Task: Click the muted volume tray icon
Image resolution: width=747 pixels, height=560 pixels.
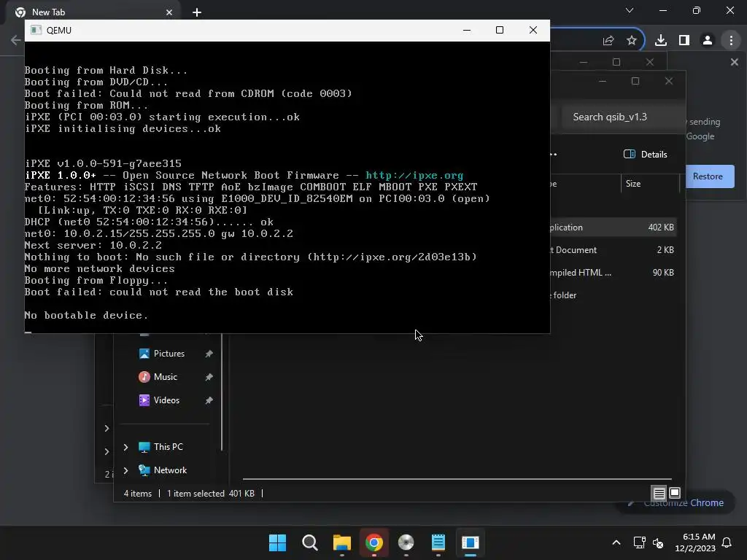Action: [x=658, y=542]
